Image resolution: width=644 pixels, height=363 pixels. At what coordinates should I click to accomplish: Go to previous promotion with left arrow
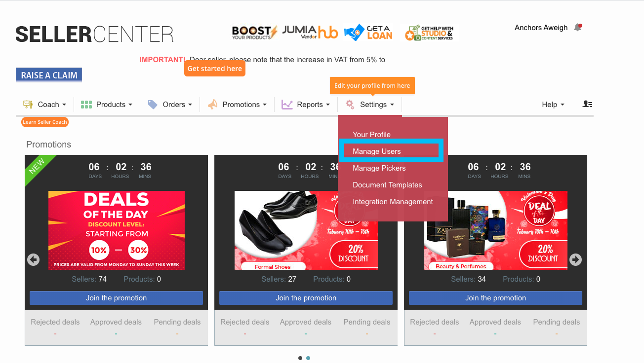click(x=33, y=259)
